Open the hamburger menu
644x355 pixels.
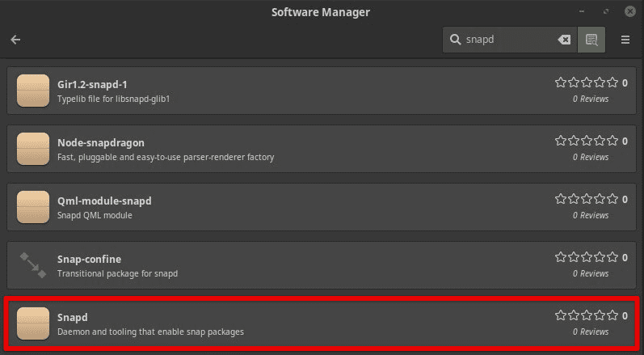coord(625,40)
